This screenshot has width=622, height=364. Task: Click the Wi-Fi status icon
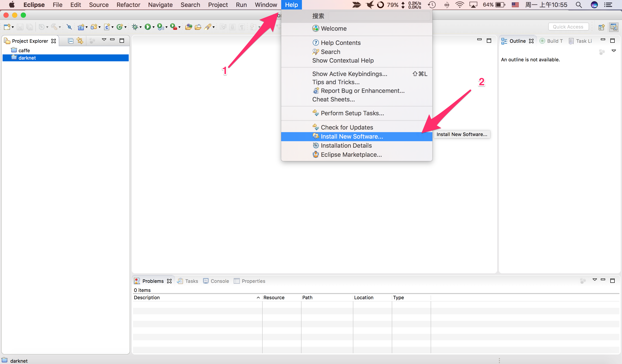point(459,5)
